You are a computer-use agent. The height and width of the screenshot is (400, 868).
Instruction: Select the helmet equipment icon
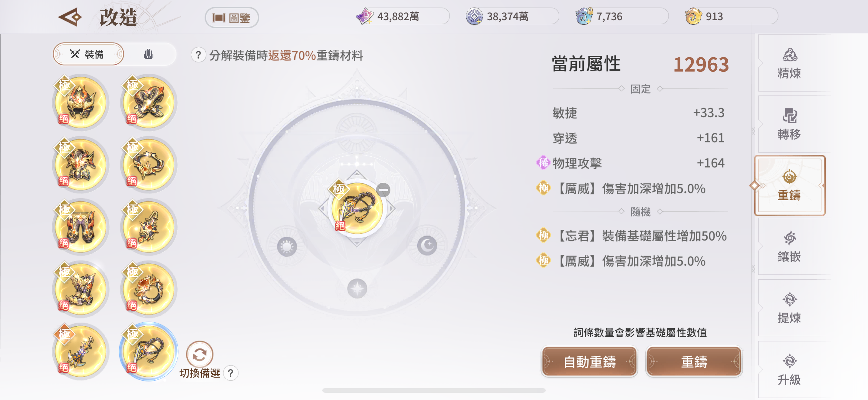[81, 102]
